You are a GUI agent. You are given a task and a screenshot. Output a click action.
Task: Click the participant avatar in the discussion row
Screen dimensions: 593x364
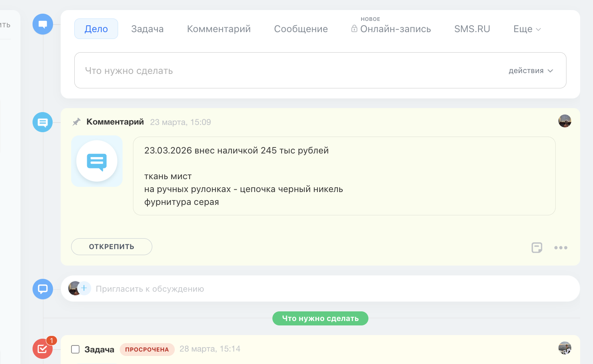tap(75, 288)
